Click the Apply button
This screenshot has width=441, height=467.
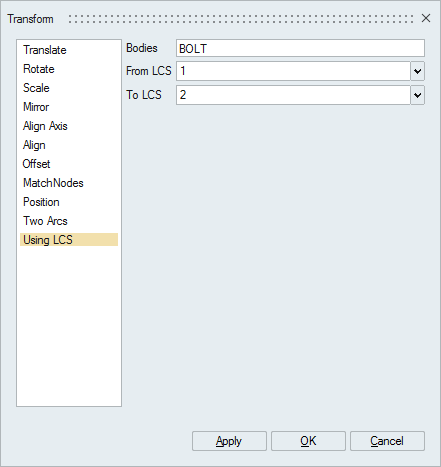point(229,441)
